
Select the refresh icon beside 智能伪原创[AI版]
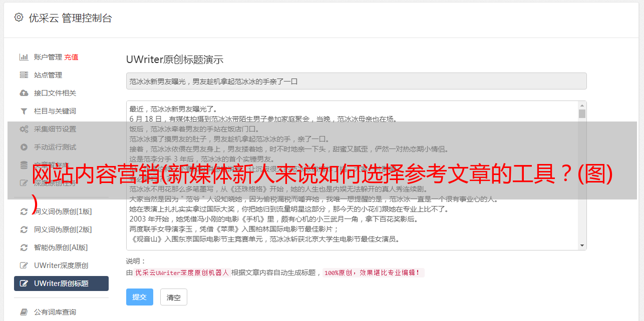(24, 247)
